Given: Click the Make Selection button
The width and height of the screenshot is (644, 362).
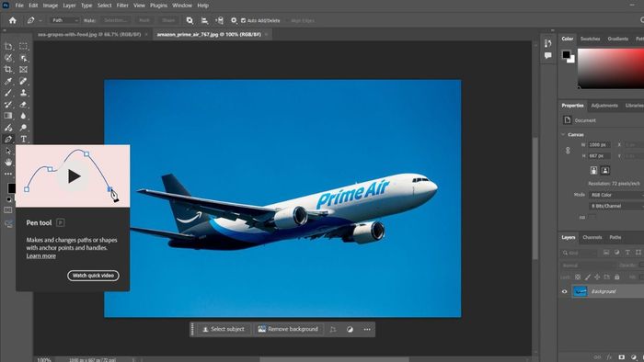Looking at the screenshot, I should [x=115, y=20].
